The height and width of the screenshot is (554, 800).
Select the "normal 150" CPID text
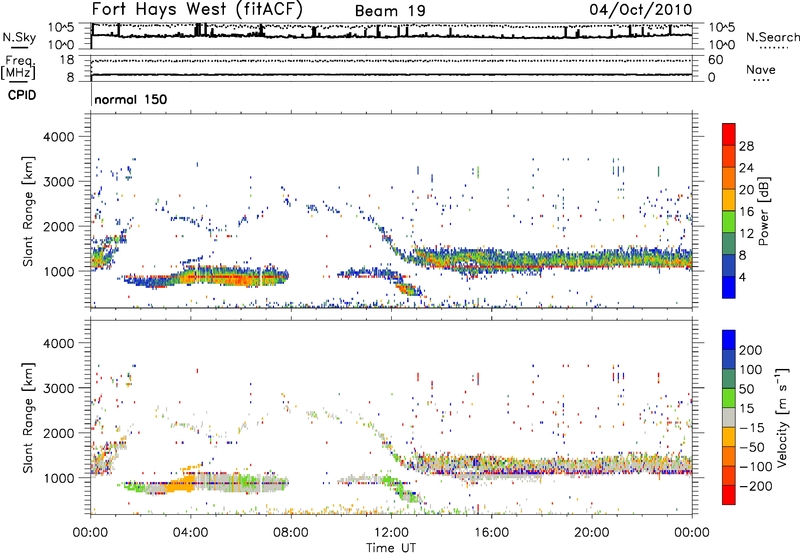tap(131, 99)
